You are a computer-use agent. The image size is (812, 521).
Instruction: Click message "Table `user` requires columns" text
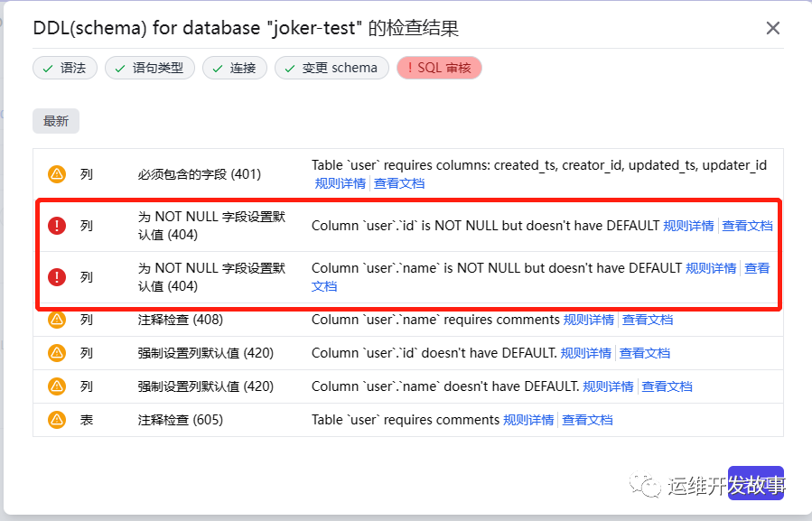(x=539, y=165)
